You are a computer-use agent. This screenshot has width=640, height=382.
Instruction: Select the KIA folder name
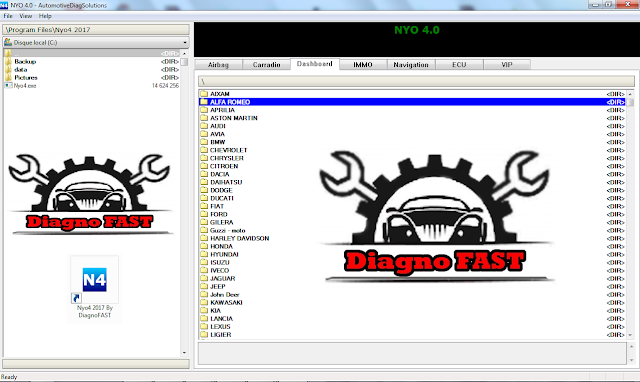click(216, 311)
